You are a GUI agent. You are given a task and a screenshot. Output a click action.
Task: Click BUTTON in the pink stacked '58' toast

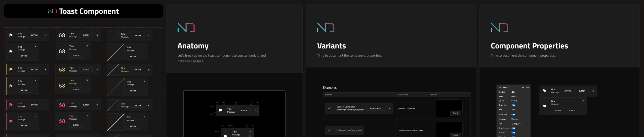click(x=76, y=125)
